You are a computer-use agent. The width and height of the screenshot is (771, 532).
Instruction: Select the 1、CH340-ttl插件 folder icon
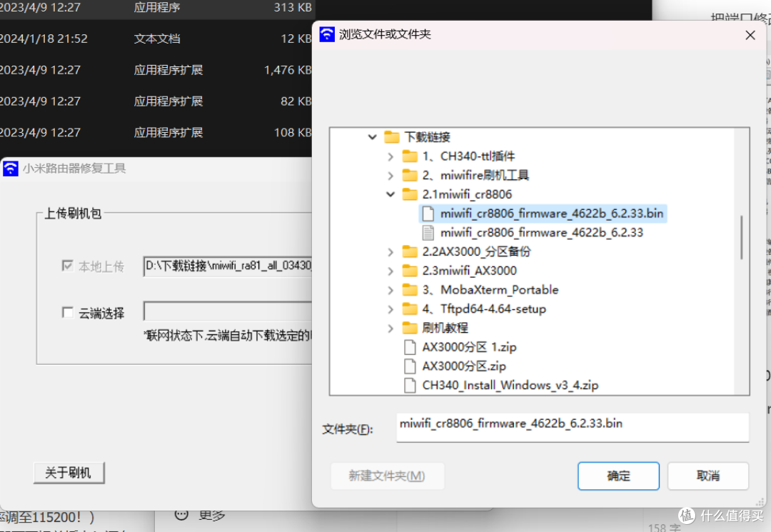point(410,156)
